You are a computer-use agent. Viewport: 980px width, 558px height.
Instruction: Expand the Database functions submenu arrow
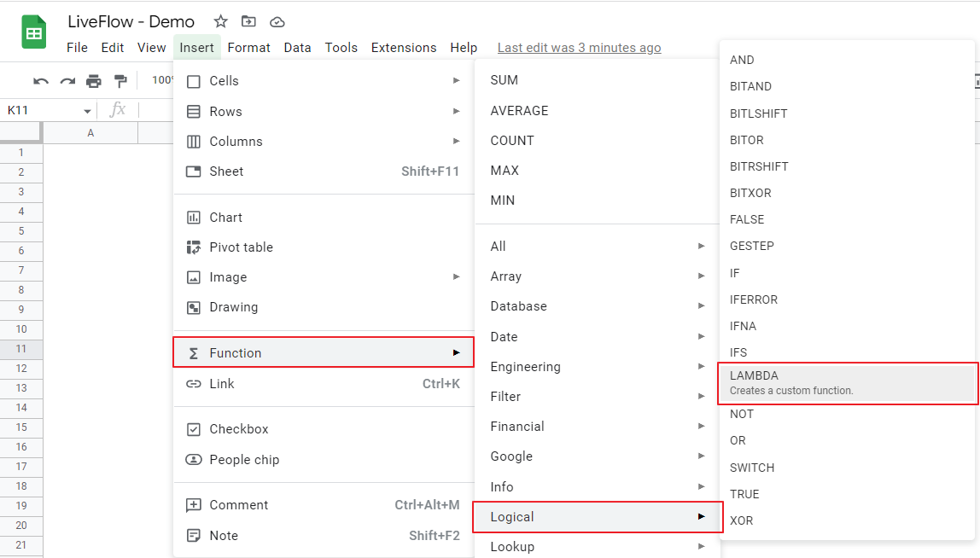(701, 306)
